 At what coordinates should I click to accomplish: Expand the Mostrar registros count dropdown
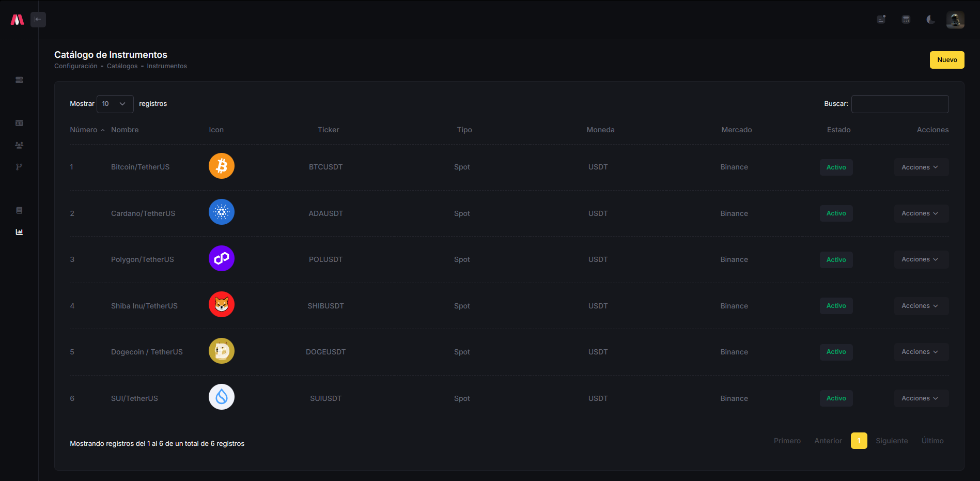click(x=115, y=104)
